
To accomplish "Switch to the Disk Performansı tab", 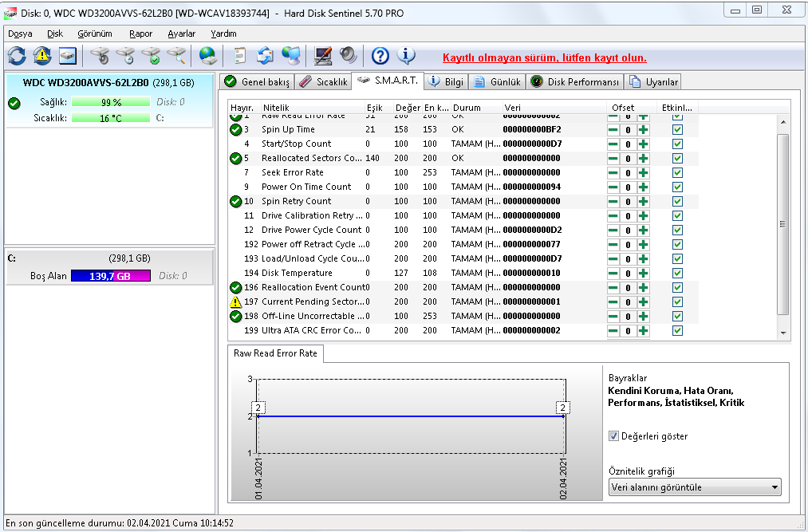I will (576, 82).
